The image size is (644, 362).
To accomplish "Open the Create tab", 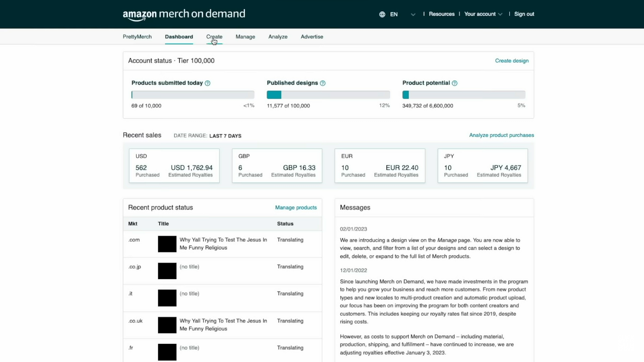I will click(x=214, y=37).
